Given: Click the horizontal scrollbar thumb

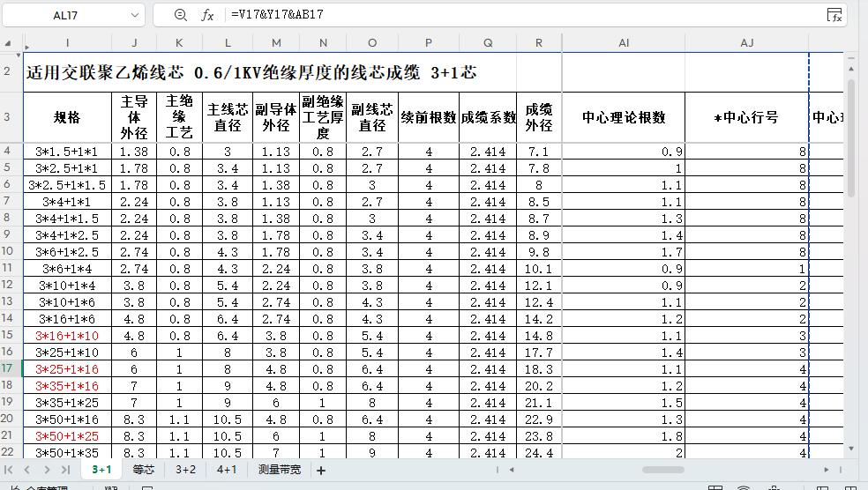Looking at the screenshot, I should pos(675,470).
